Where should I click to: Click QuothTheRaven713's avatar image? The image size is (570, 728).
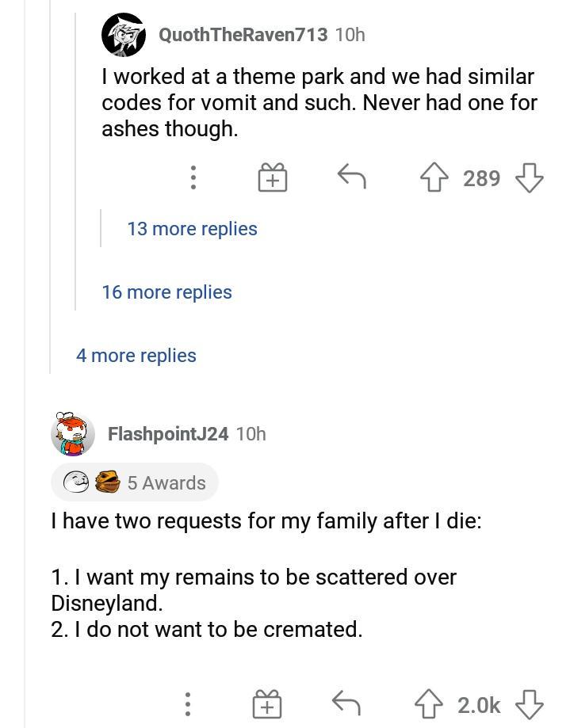pos(124,34)
